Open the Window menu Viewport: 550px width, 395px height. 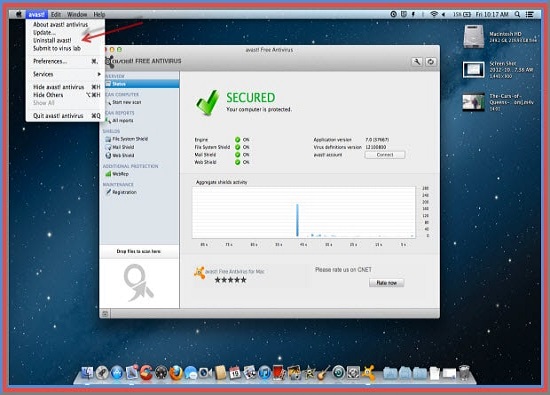click(x=77, y=14)
